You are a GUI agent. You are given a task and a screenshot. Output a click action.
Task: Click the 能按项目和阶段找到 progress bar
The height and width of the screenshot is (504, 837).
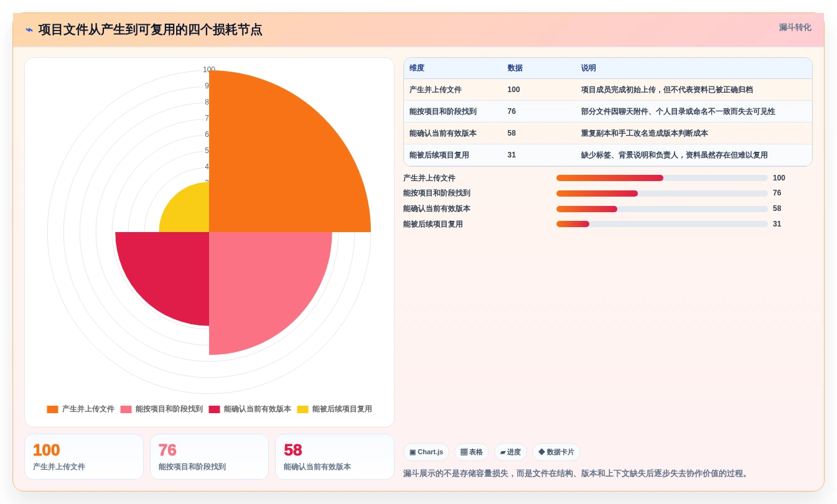point(662,194)
